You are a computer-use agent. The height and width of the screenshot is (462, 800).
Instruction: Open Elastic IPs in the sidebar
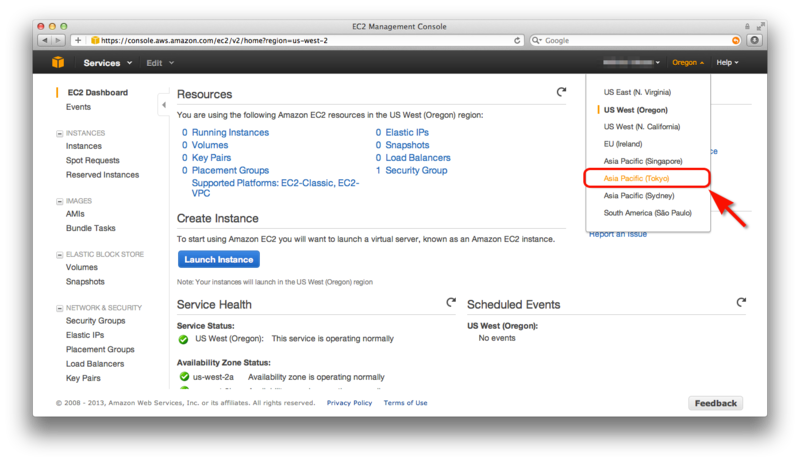85,335
